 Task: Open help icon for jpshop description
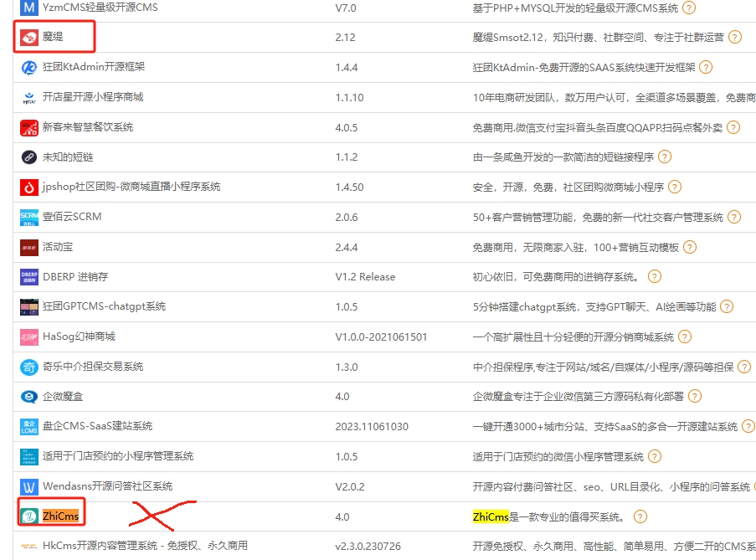pos(675,187)
